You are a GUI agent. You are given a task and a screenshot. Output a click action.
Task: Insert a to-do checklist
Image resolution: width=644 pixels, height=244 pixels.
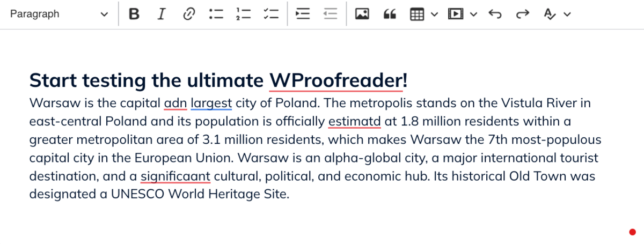point(270,14)
